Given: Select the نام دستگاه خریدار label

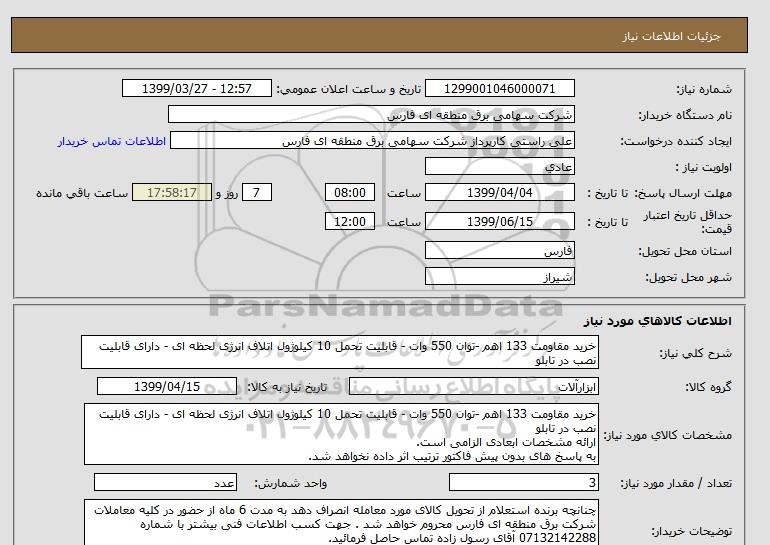Looking at the screenshot, I should click(x=685, y=115).
